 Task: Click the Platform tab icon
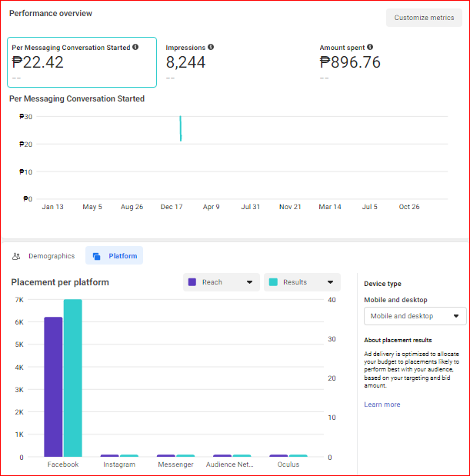[x=98, y=256]
